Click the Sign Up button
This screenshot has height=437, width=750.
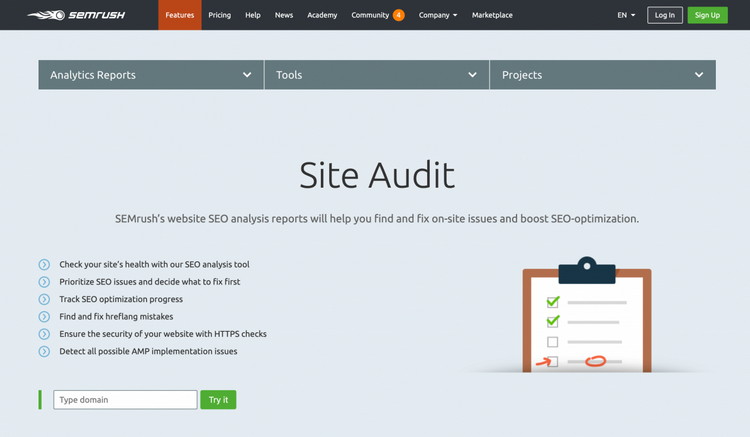tap(707, 15)
